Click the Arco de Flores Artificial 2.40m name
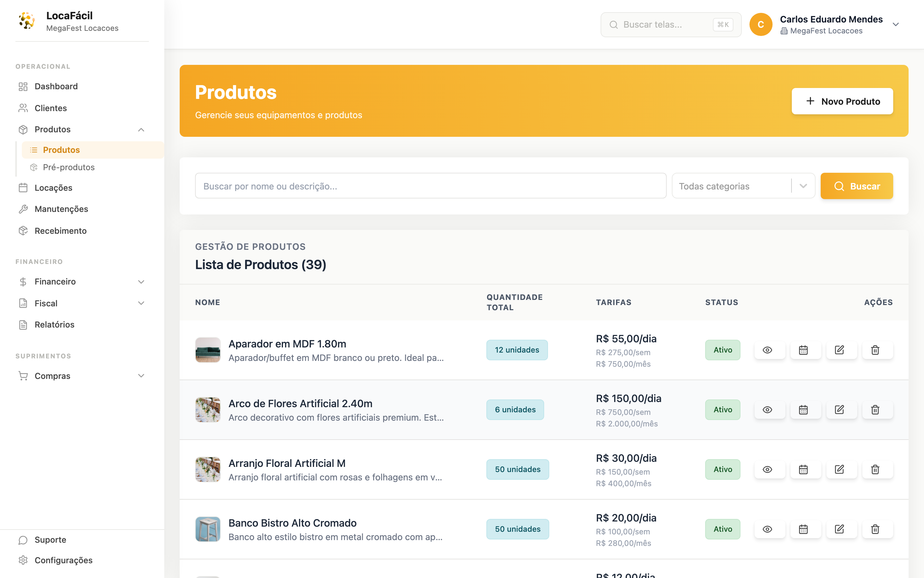 click(x=300, y=403)
